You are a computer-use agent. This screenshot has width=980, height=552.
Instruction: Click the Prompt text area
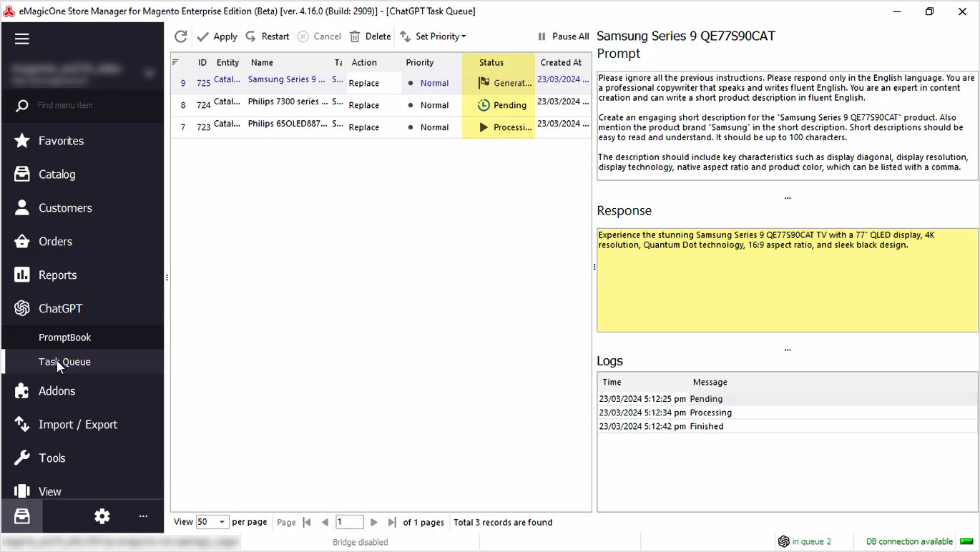tap(788, 125)
